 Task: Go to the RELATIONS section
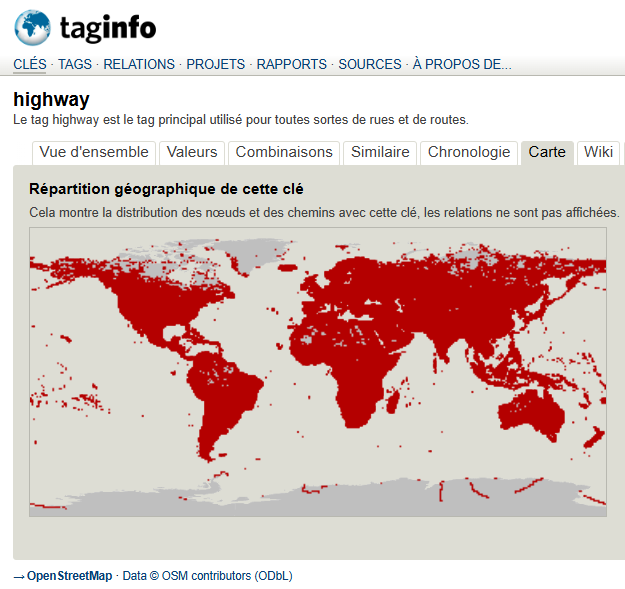(139, 64)
